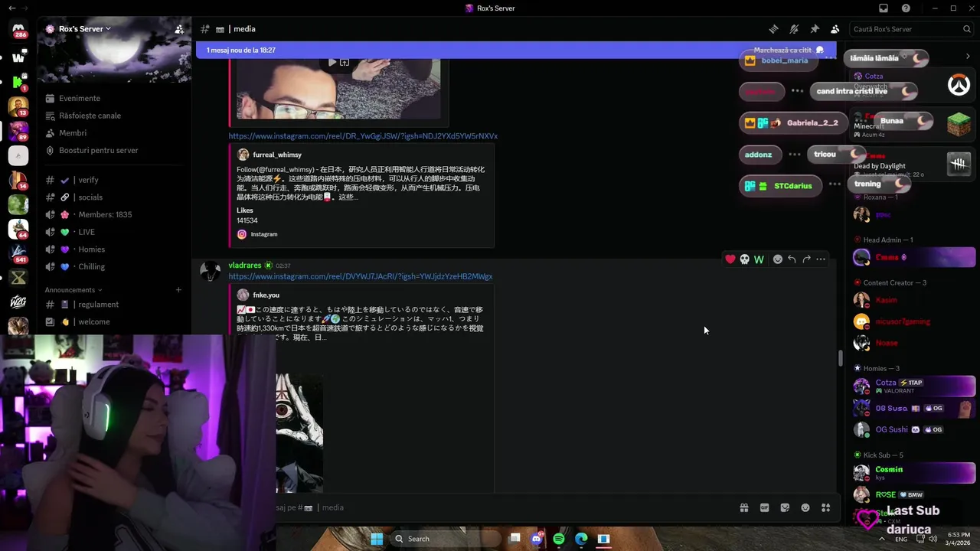The height and width of the screenshot is (551, 980).
Task: Forward the vladrares message
Action: pos(806,259)
